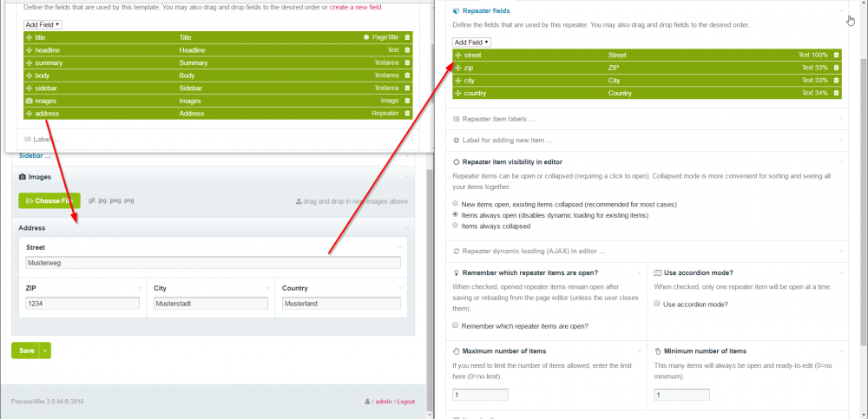The height and width of the screenshot is (419, 868).
Task: Click the Logout link in the footer
Action: (405, 402)
